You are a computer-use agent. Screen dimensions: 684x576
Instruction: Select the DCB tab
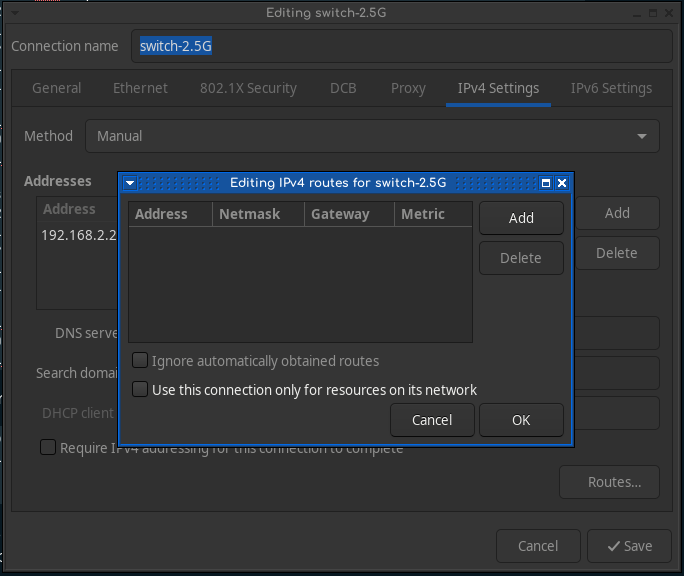point(343,88)
